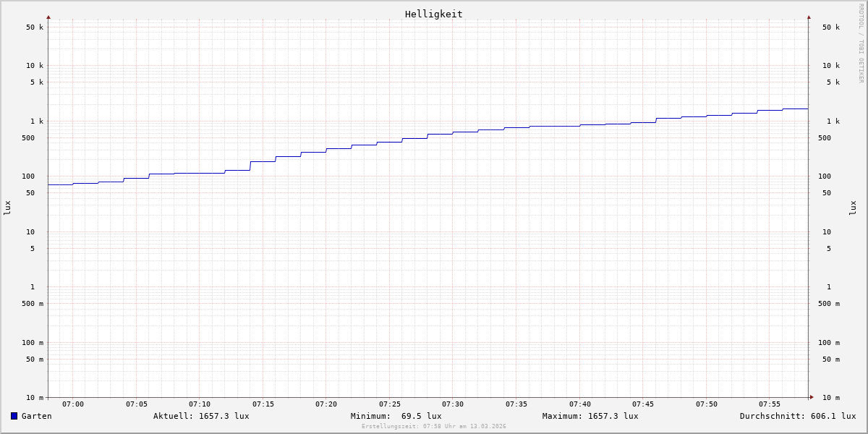Click the 07:30 time axis label

point(453,404)
